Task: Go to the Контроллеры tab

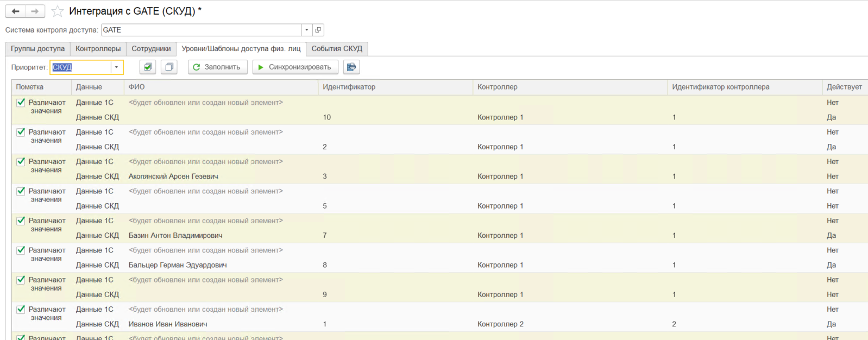Action: (98, 49)
